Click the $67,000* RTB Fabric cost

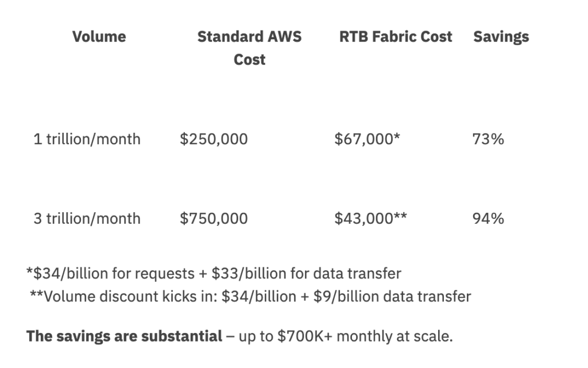367,139
